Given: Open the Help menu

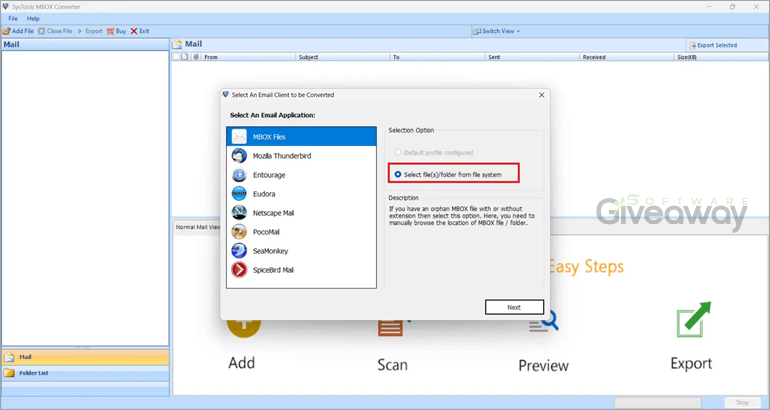Looking at the screenshot, I should [33, 18].
